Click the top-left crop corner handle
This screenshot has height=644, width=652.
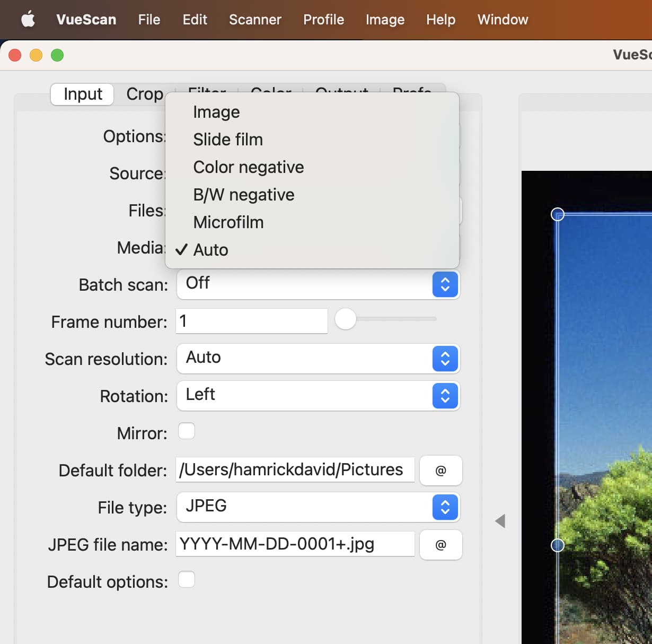[x=557, y=214]
